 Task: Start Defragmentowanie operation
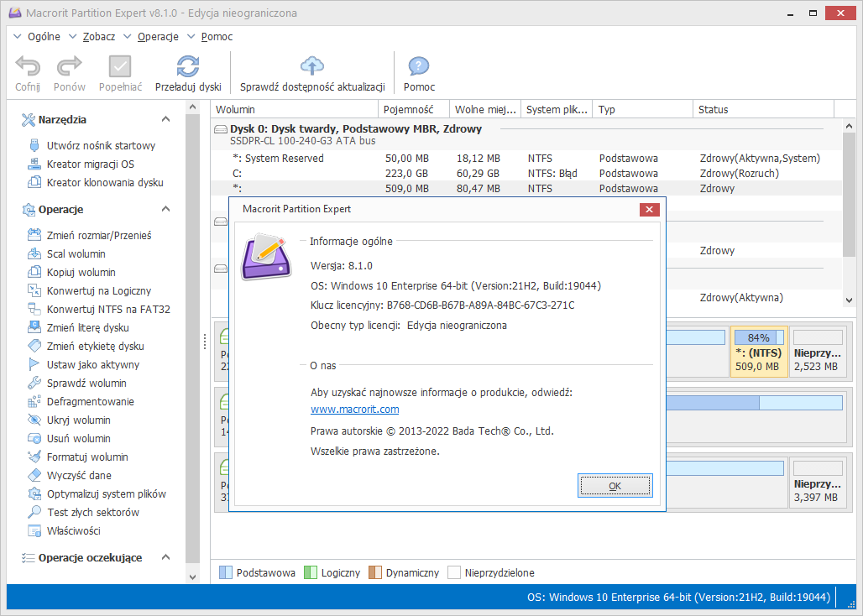(91, 401)
